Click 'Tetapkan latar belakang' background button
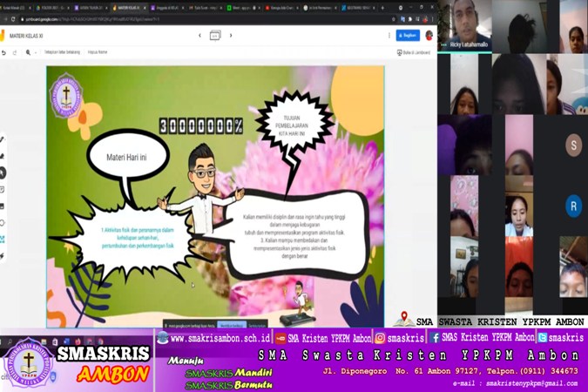Viewport: 588px width, 392px height. (x=62, y=52)
